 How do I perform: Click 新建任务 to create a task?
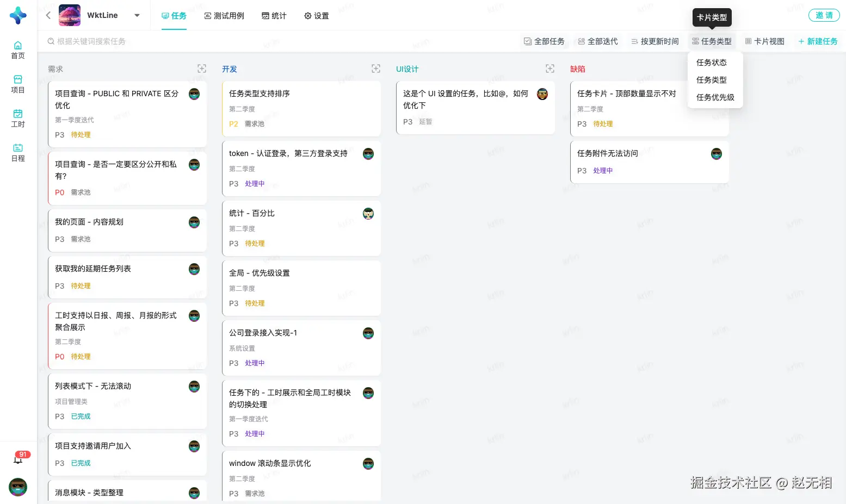(x=818, y=41)
